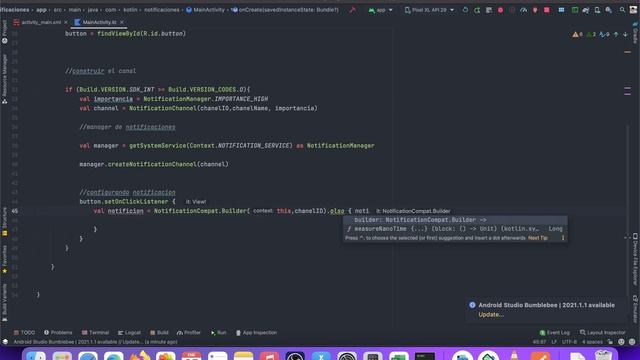Click the Sync Project with Gradle elephant icon

[x=586, y=10]
